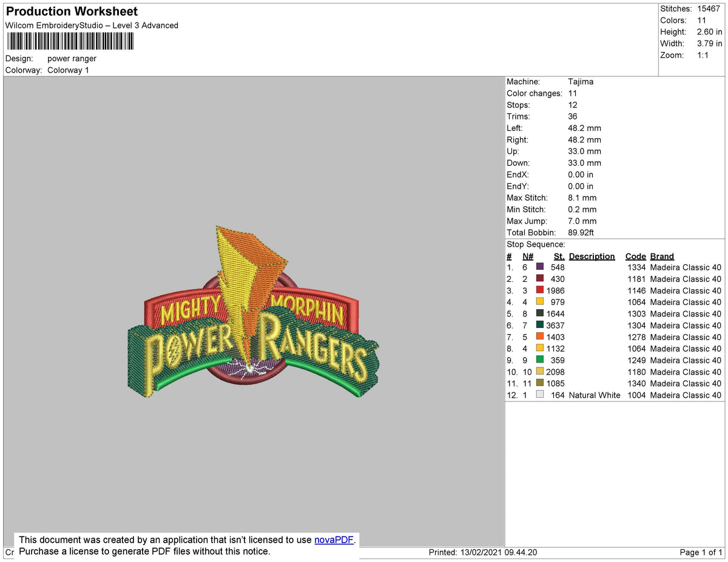Select the Natural White swatch in row 12

[539, 395]
